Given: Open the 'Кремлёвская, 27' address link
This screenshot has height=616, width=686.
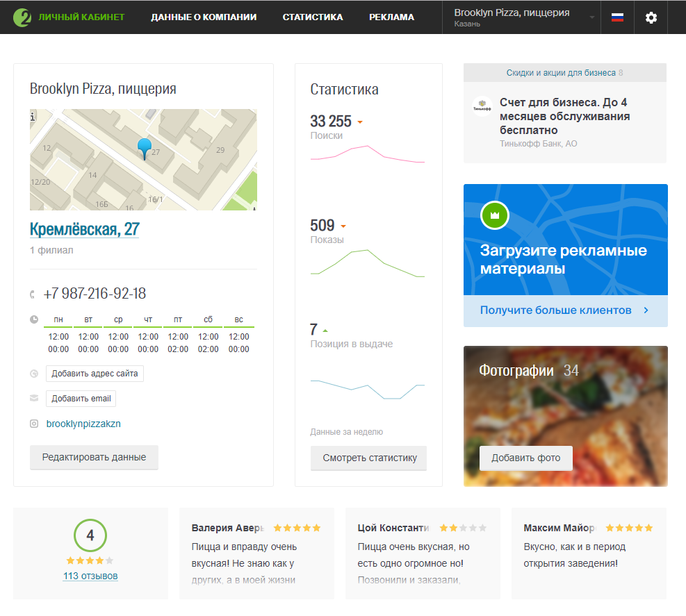Looking at the screenshot, I should [x=85, y=229].
